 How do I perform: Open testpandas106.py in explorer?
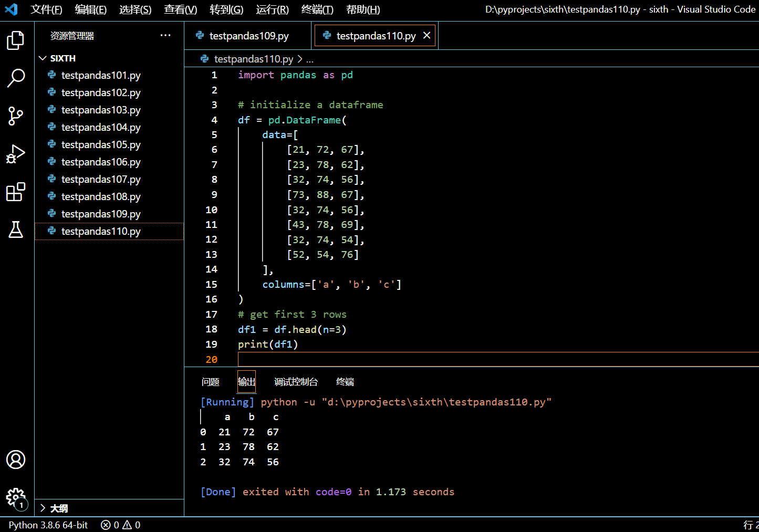coord(109,162)
